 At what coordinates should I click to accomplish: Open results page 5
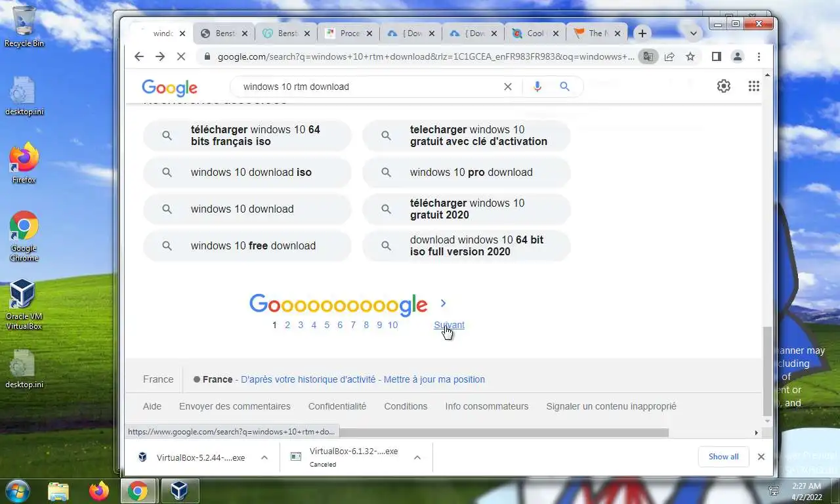point(327,325)
